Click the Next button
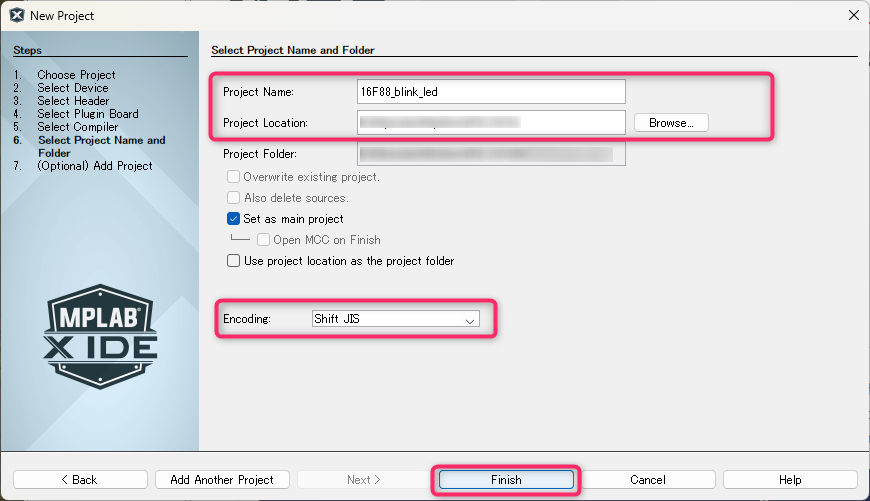This screenshot has height=501, width=870. click(364, 479)
